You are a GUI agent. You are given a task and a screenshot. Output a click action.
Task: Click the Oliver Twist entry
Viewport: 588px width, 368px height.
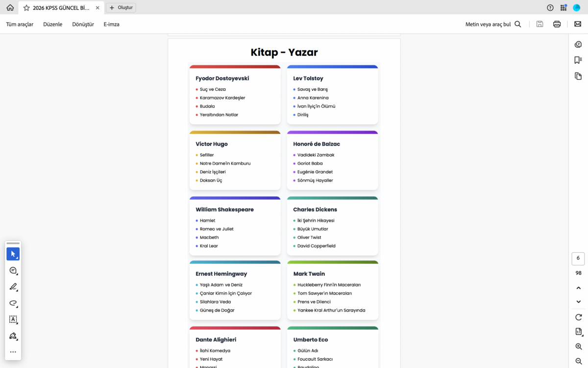(x=309, y=237)
